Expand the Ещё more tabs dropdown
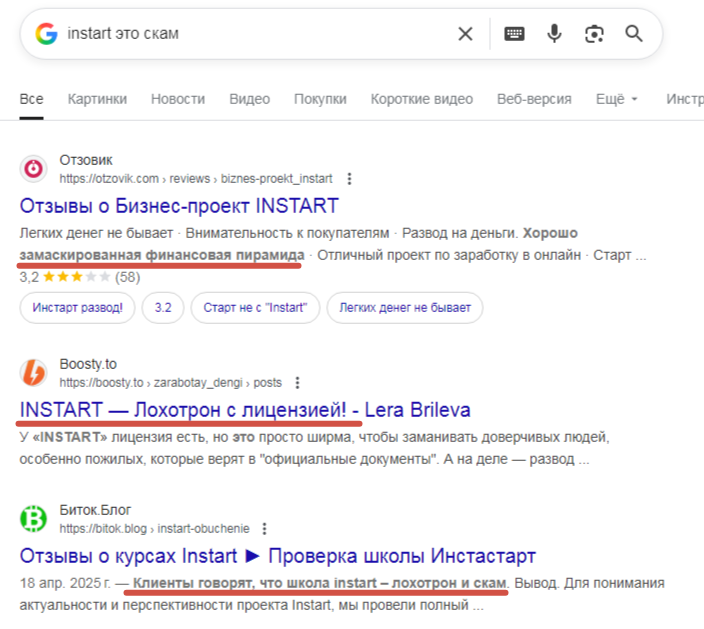The height and width of the screenshot is (629, 704). (618, 99)
